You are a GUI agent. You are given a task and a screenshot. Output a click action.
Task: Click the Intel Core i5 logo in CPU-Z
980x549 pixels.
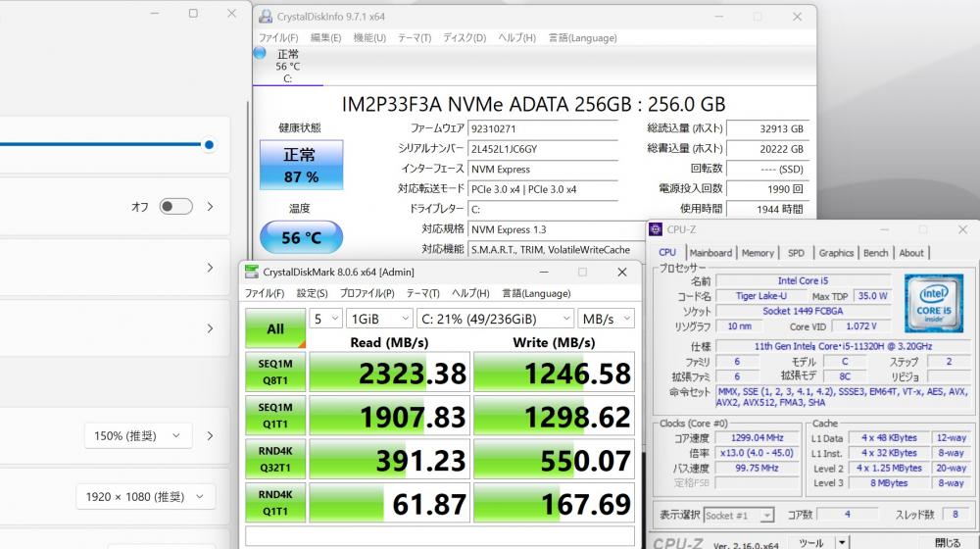coord(934,303)
